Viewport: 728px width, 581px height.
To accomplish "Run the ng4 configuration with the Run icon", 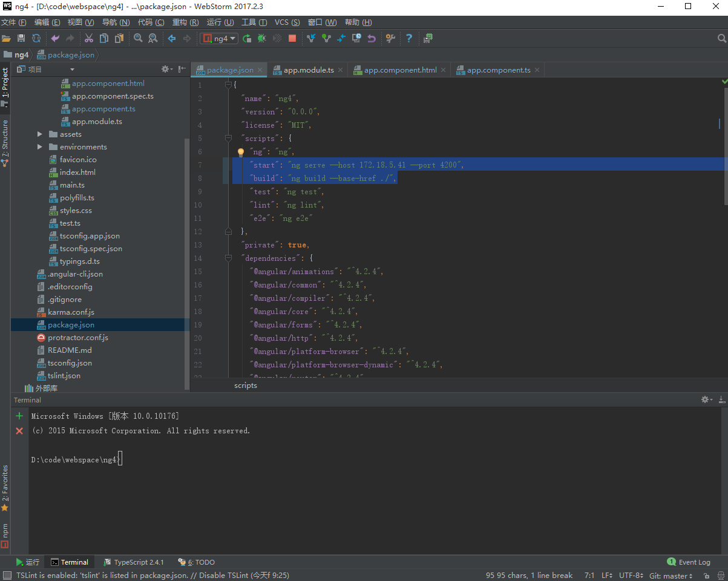I will pos(247,38).
